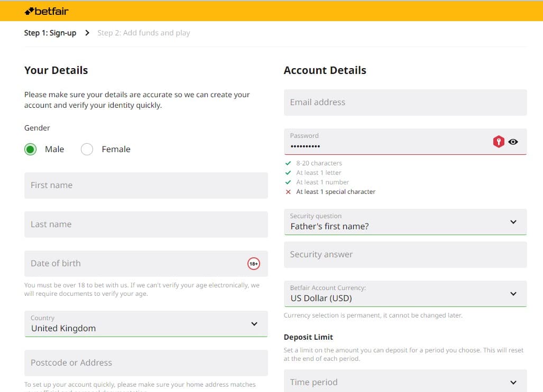543x392 pixels.
Task: Focus the Date of birth field
Action: coord(132,264)
